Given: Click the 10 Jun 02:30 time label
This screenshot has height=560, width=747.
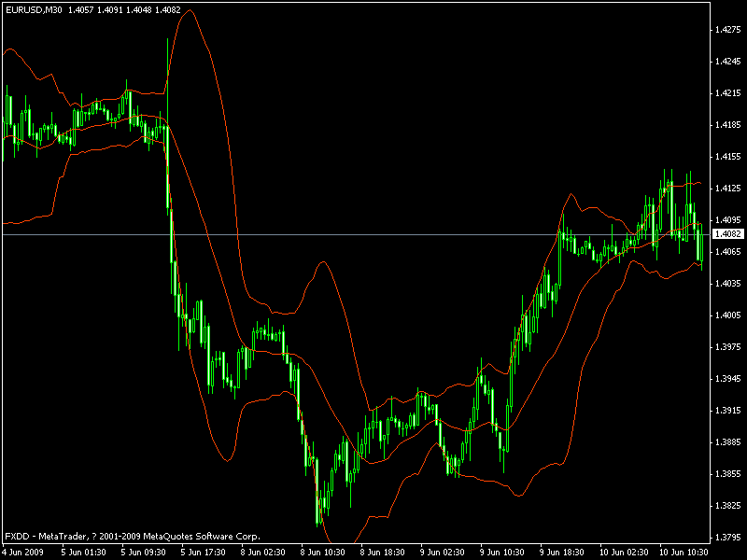Looking at the screenshot, I should (x=624, y=553).
